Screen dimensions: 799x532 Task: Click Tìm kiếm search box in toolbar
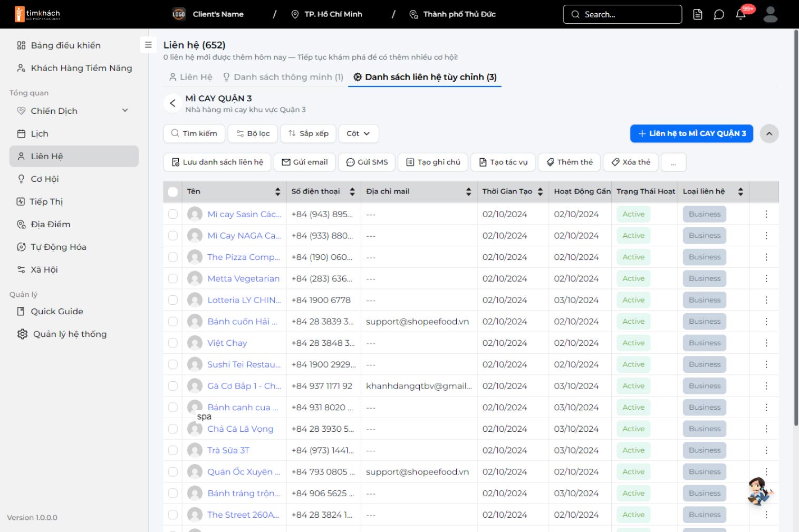coord(194,133)
